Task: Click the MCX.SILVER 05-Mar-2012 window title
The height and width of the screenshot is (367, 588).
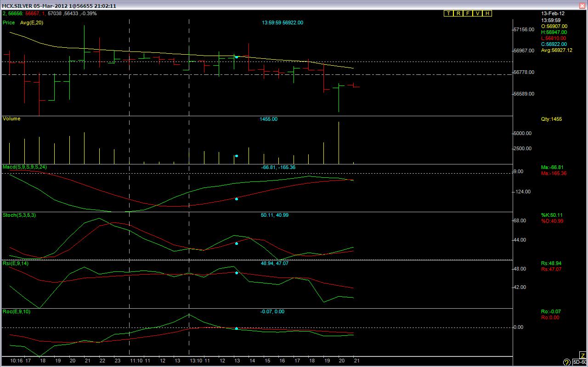Action: pyautogui.click(x=59, y=6)
